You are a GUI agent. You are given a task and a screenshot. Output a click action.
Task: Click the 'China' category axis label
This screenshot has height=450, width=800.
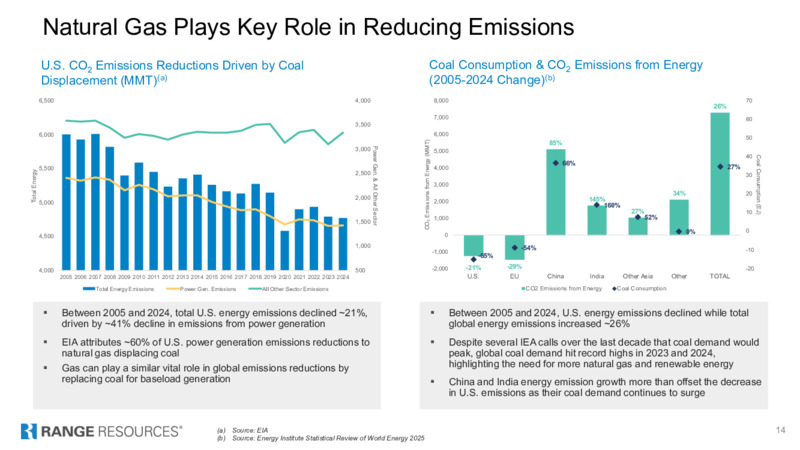(x=556, y=276)
